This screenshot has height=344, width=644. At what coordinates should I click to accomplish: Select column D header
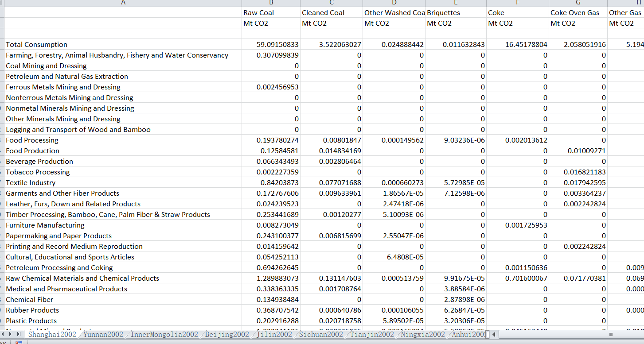[394, 3]
